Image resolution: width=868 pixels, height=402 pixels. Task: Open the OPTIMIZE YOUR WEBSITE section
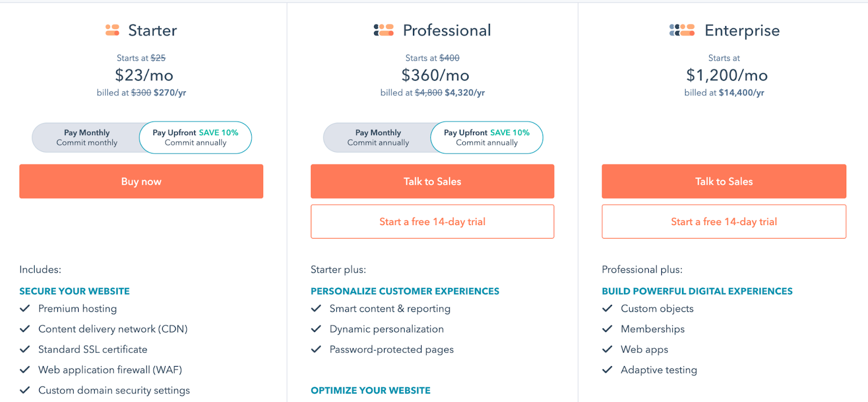[371, 390]
